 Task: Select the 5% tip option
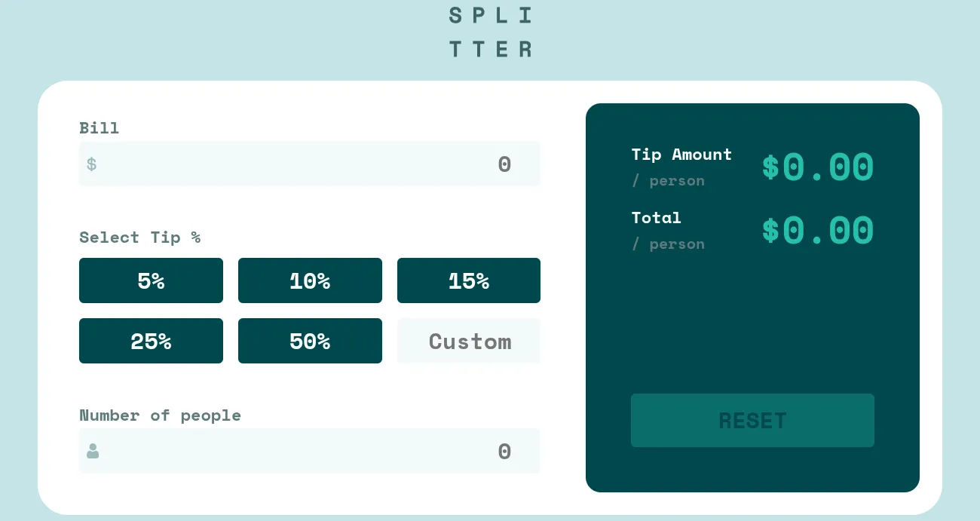tap(151, 280)
